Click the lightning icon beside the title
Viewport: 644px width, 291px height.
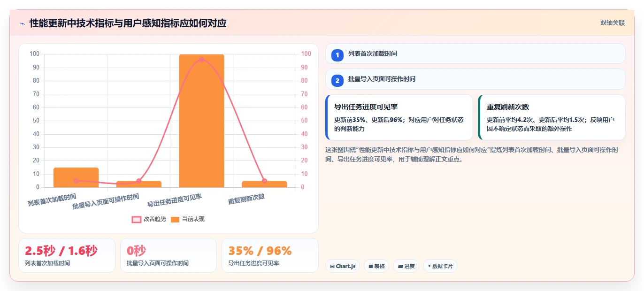click(22, 23)
